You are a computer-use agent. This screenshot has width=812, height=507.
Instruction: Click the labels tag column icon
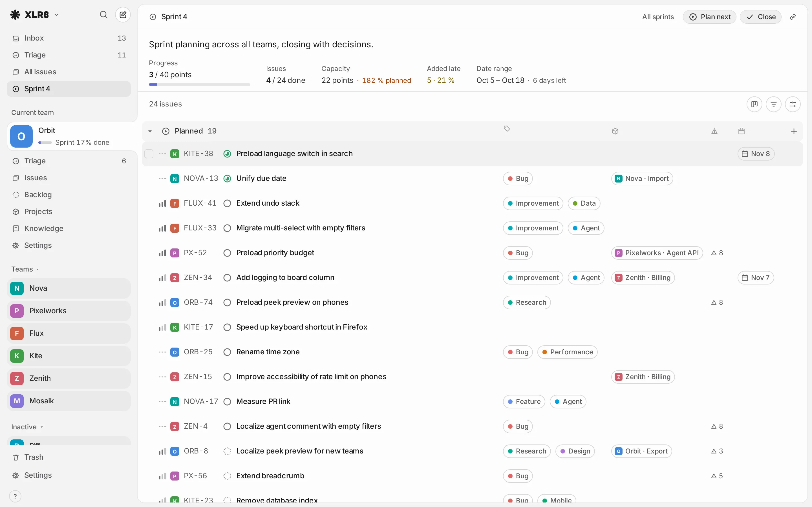tap(507, 129)
